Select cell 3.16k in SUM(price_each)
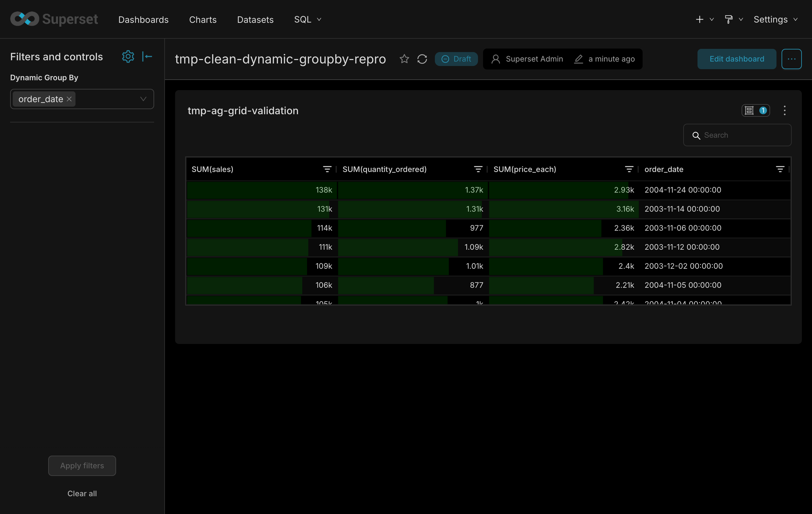The image size is (812, 514). tap(564, 209)
